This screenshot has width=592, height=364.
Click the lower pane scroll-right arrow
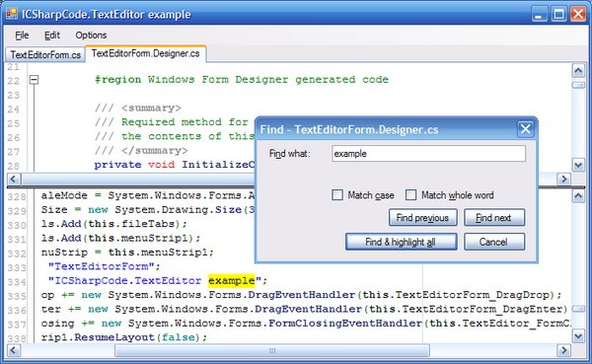[563, 350]
